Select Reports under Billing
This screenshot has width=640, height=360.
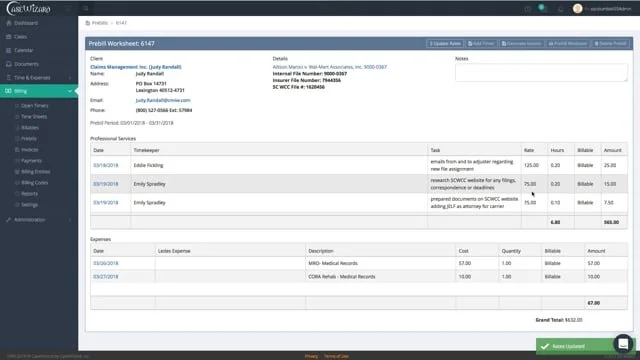(x=29, y=194)
